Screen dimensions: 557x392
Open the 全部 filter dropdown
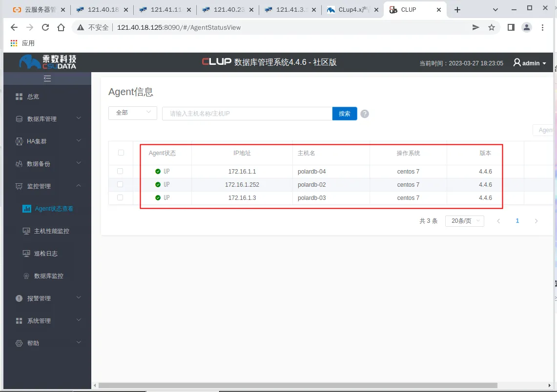(132, 113)
